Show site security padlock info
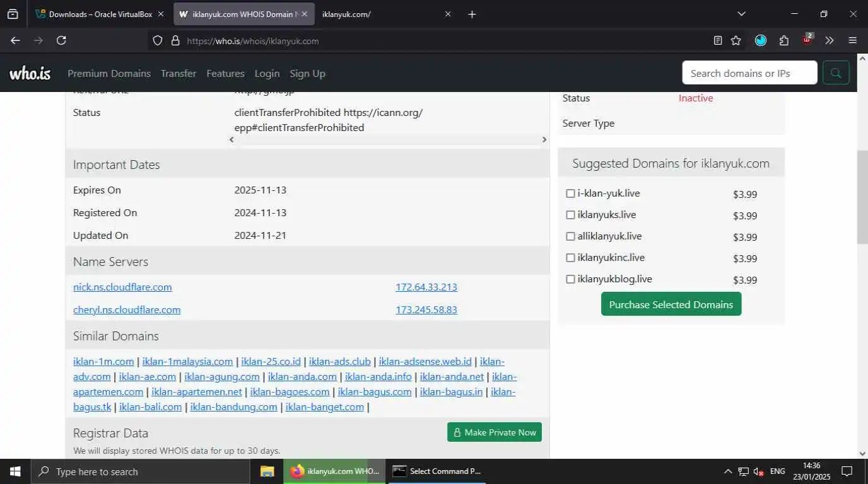The image size is (868, 484). [175, 40]
